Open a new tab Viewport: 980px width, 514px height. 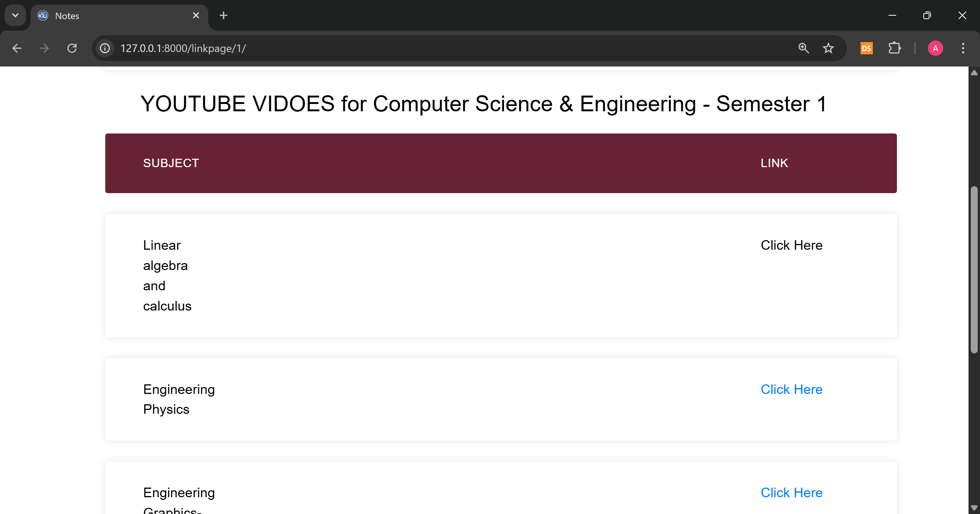(x=224, y=15)
